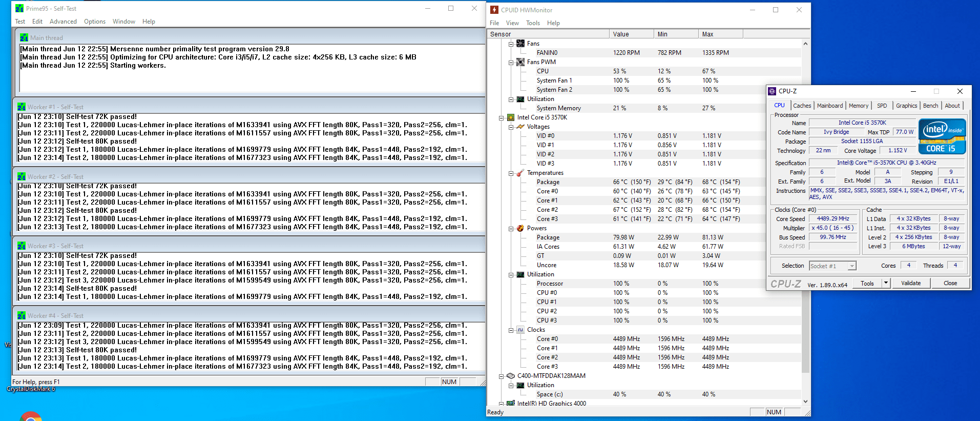Viewport: 980px width, 421px height.
Task: Open the Test menu in Prime95
Action: pyautogui.click(x=20, y=22)
